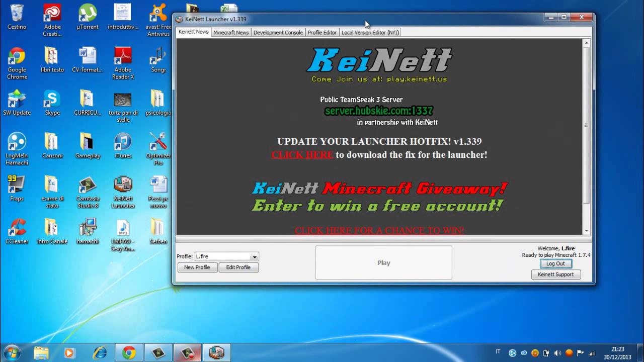Select the avast! Free Antivirus icon

point(158,21)
